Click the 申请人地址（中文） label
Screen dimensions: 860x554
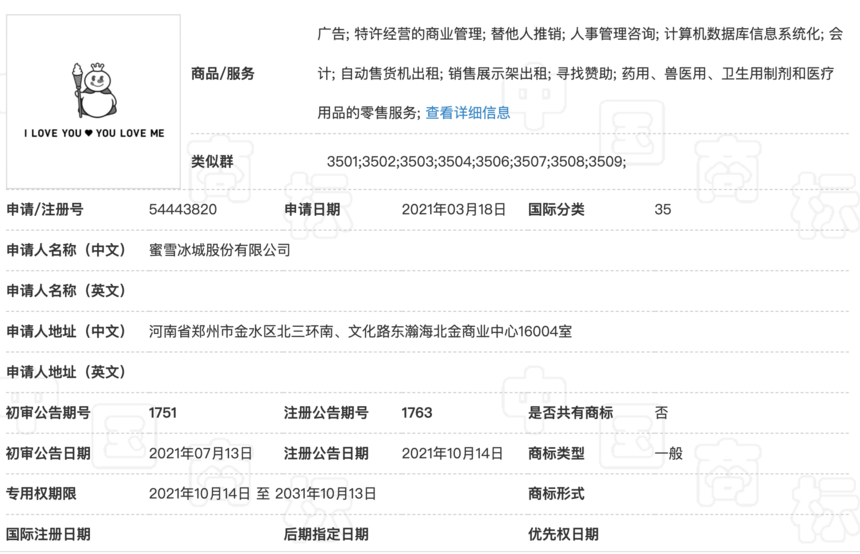pos(66,331)
